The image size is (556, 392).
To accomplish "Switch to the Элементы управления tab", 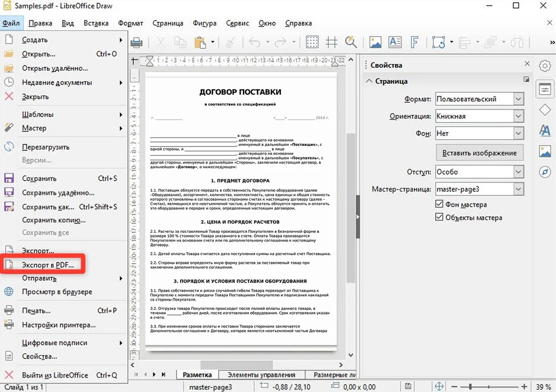I will 262,375.
